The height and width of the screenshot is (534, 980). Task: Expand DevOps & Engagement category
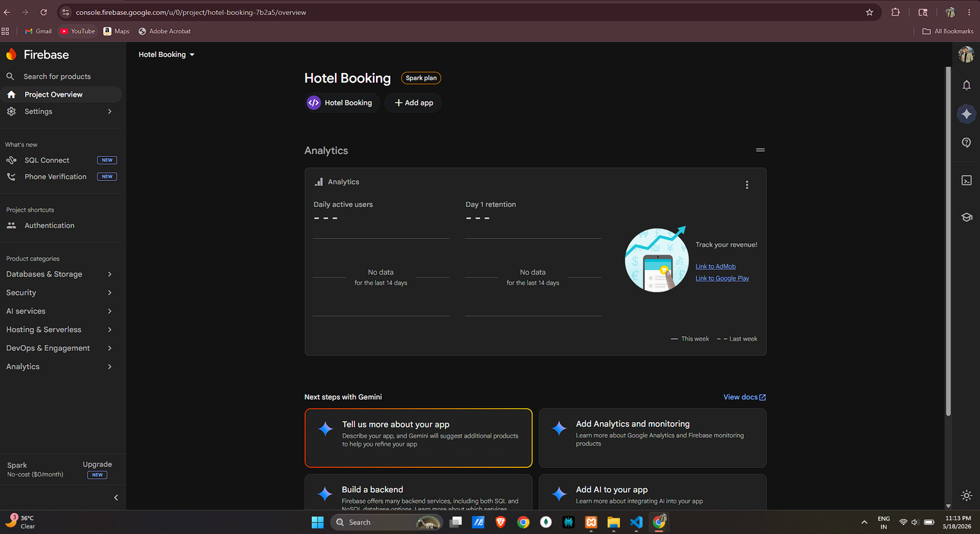coord(61,348)
